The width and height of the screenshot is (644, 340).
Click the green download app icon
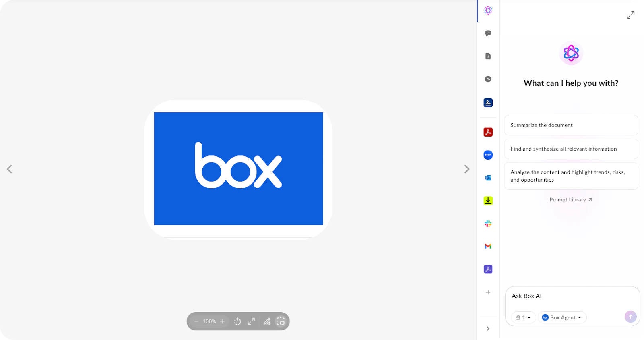[488, 201]
